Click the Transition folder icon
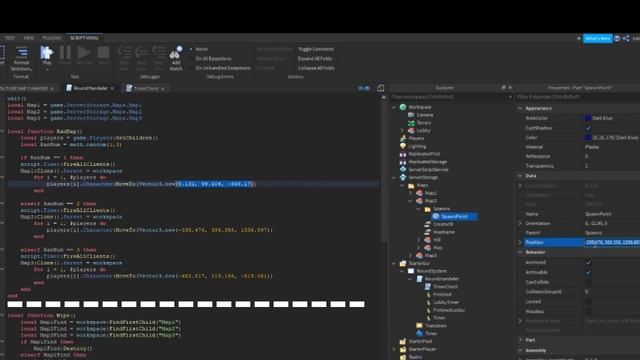 click(419, 325)
